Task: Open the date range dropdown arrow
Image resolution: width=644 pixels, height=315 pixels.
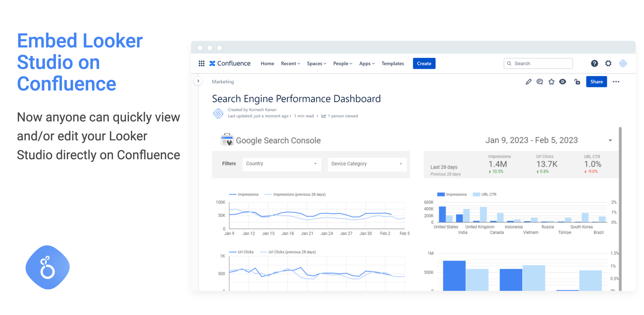Action: (x=610, y=141)
